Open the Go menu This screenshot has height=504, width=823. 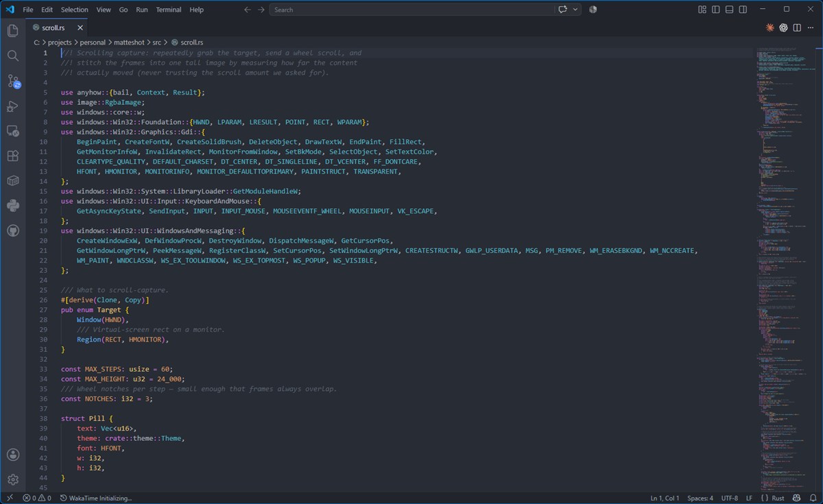tap(123, 10)
